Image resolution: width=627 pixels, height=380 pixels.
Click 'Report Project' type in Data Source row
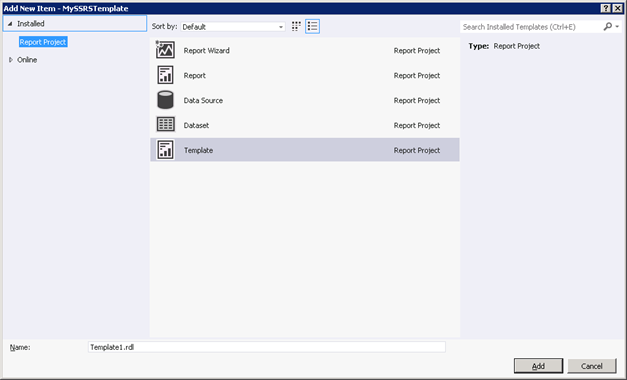(417, 100)
